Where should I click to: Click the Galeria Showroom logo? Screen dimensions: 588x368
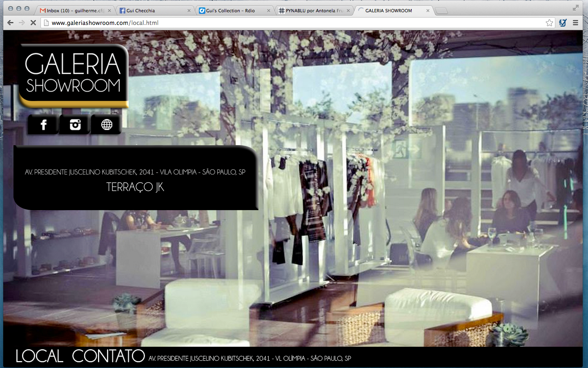click(73, 76)
